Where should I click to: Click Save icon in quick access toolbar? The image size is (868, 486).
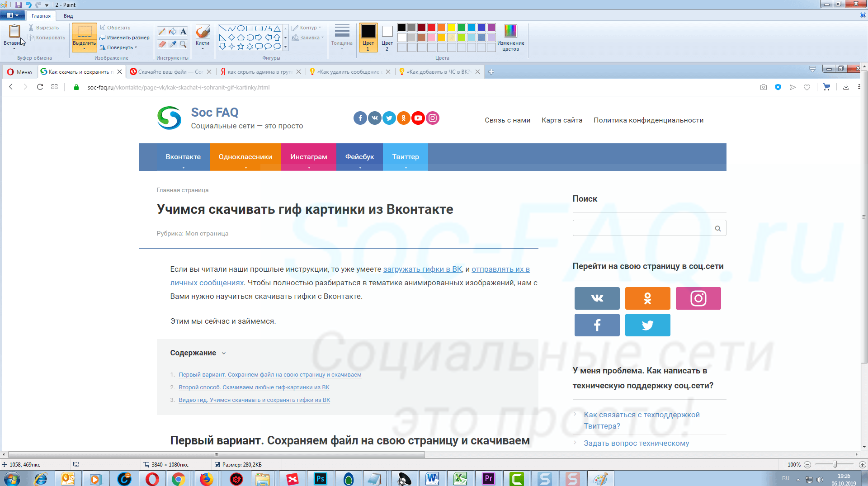click(x=19, y=5)
